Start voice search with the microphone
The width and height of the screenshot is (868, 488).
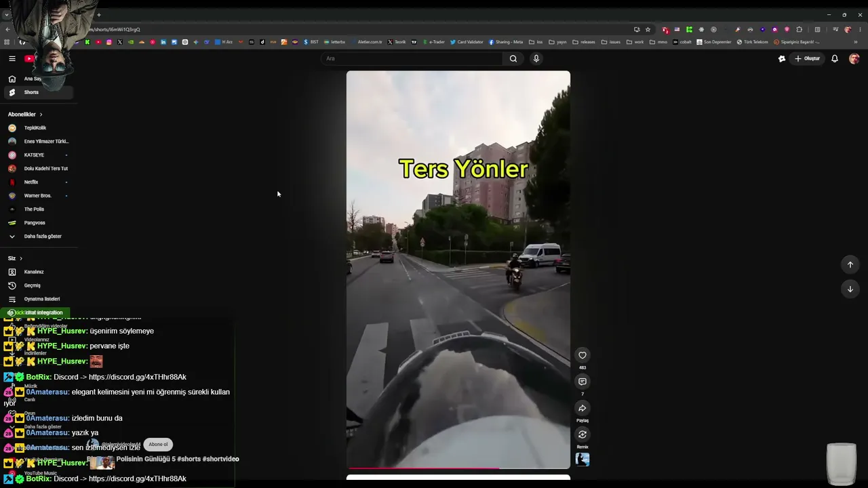click(536, 59)
